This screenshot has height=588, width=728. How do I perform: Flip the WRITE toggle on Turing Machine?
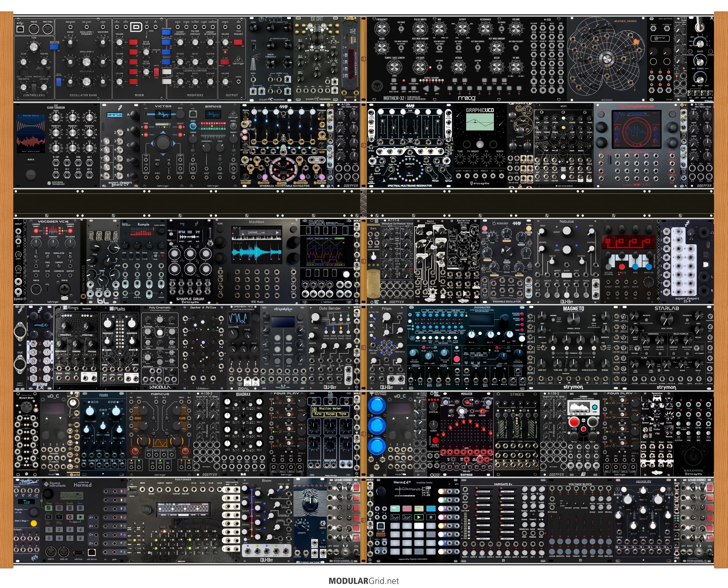point(323,524)
